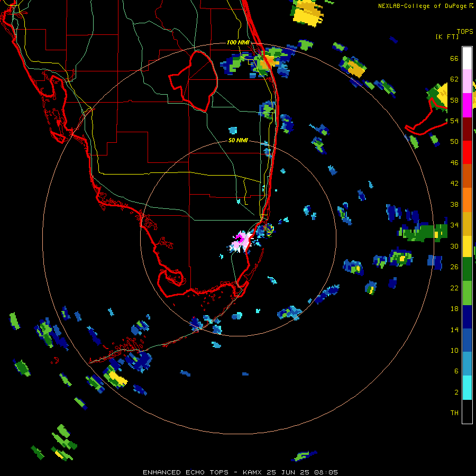This screenshot has height=476, width=476.
Task: Pick the light orange legend swatch
Action: [467, 200]
